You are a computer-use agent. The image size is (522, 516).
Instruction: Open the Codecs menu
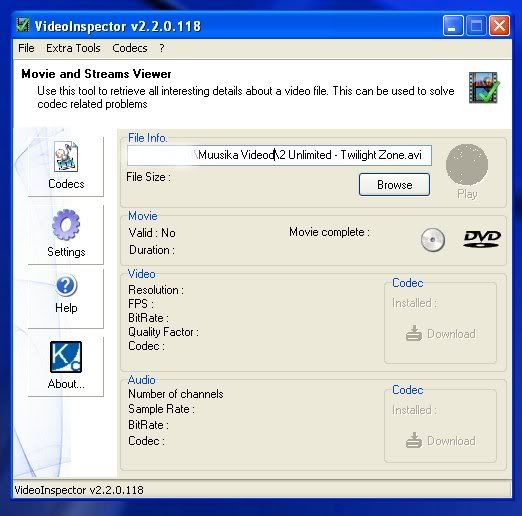click(130, 48)
